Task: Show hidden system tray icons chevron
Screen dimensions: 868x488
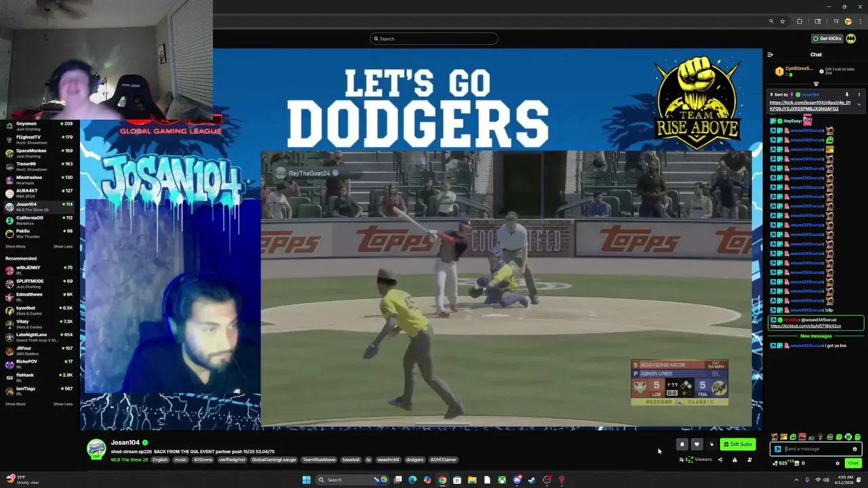Action: [796, 480]
